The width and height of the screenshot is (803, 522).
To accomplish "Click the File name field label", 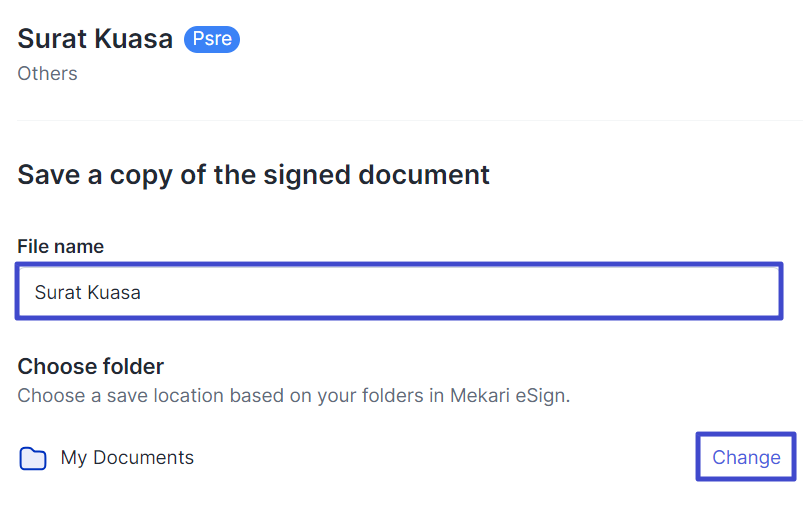I will pos(60,246).
